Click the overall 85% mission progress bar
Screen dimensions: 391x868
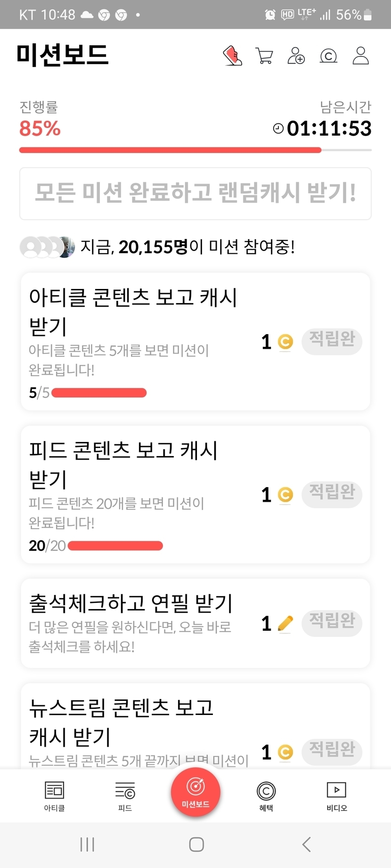(195, 150)
